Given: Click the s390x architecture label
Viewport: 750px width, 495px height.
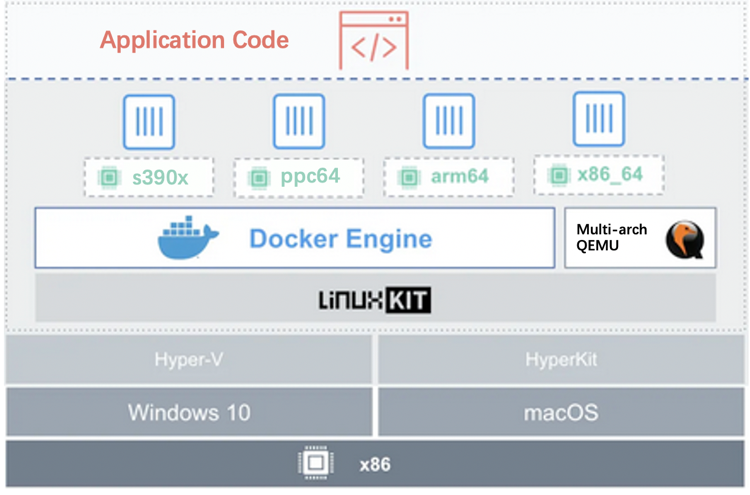Looking at the screenshot, I should [160, 178].
